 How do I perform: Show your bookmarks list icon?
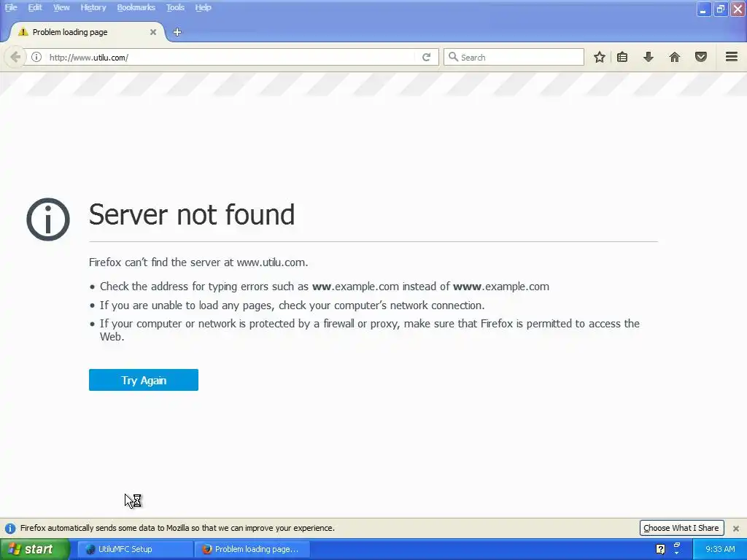point(622,57)
